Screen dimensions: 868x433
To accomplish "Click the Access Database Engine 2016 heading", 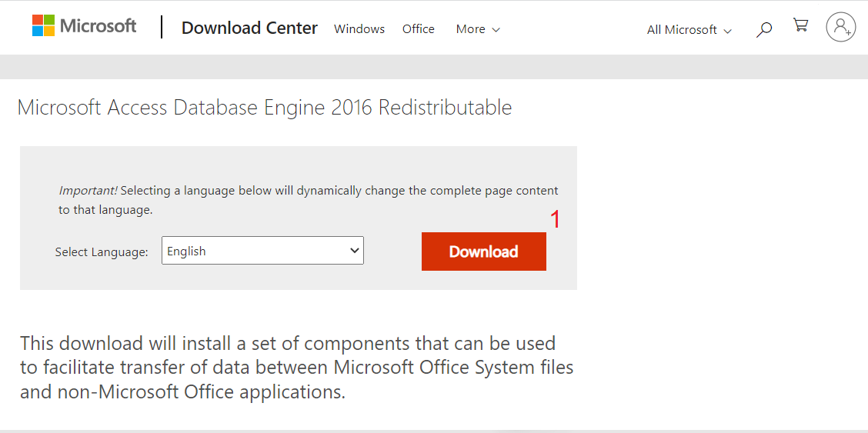I will [x=264, y=108].
